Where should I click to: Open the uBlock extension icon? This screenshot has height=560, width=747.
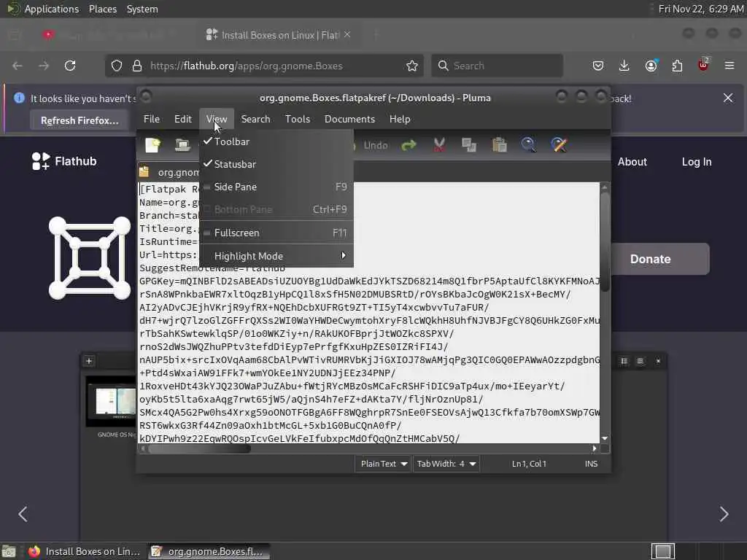pos(703,65)
